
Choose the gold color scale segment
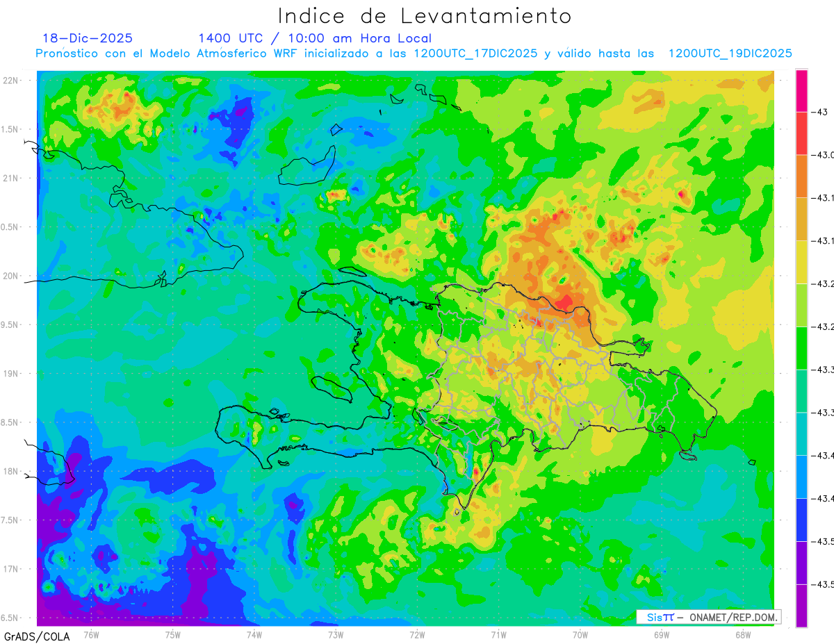click(x=801, y=219)
